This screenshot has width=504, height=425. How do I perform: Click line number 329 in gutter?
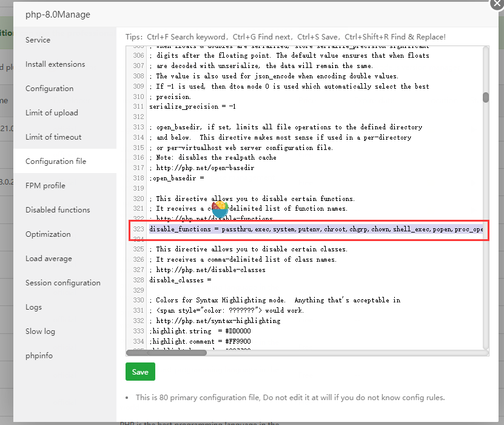click(x=138, y=290)
